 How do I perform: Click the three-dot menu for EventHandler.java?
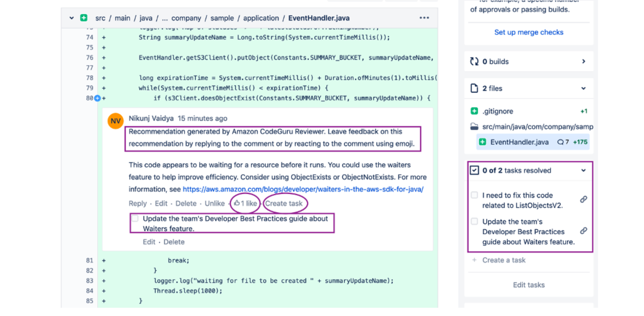(424, 18)
